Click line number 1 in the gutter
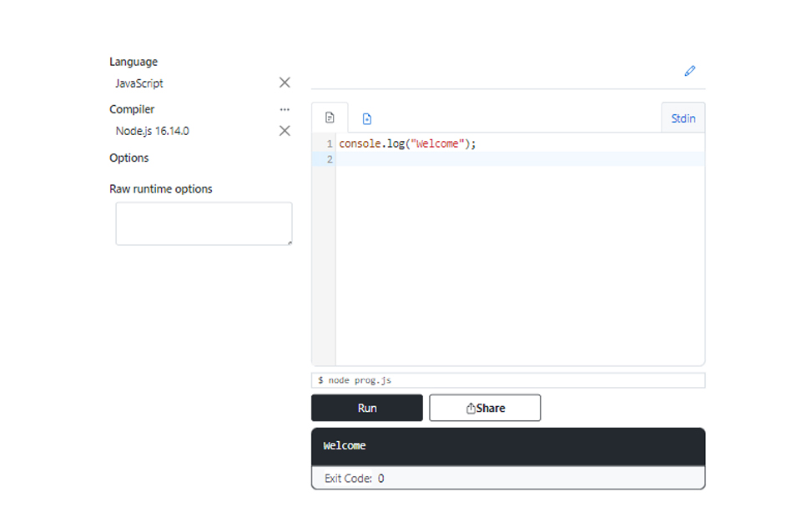This screenshot has height=532, width=801. 330,144
